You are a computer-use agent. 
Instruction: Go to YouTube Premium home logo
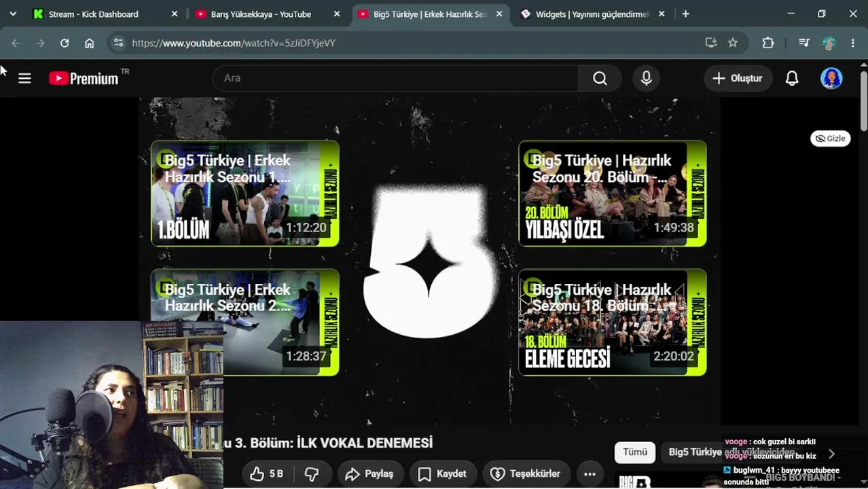point(84,78)
